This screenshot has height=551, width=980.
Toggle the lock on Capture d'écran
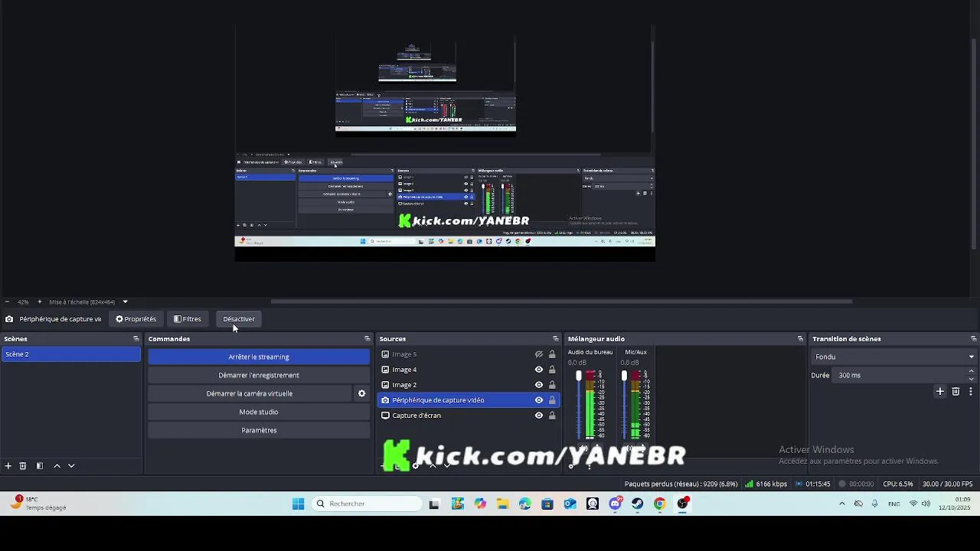click(x=552, y=416)
